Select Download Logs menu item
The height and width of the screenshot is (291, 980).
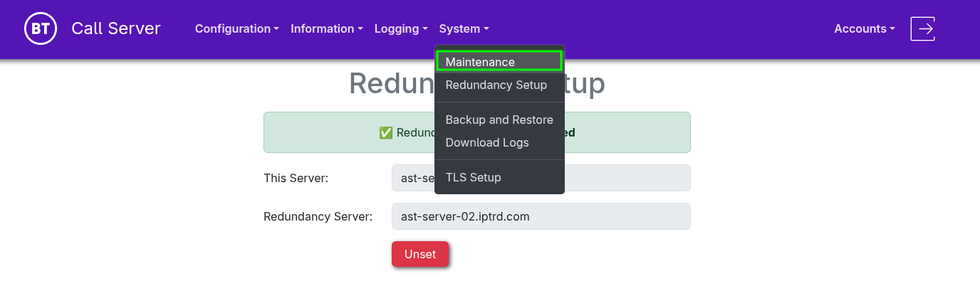tap(499, 142)
